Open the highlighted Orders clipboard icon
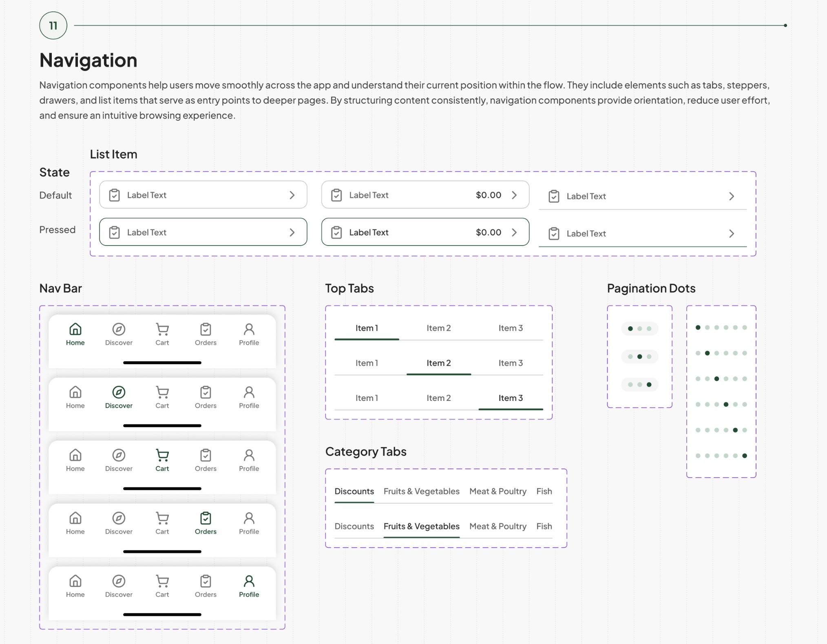The width and height of the screenshot is (827, 644). (x=206, y=518)
